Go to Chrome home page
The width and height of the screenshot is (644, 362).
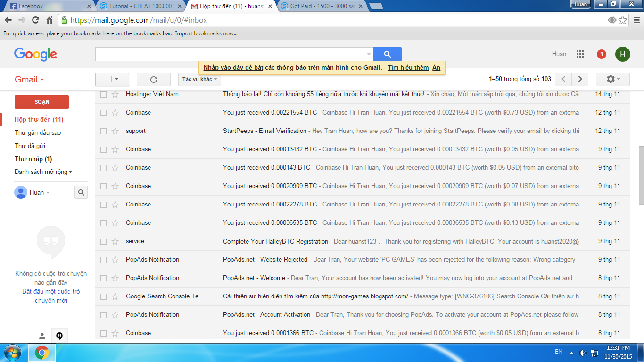[49, 20]
